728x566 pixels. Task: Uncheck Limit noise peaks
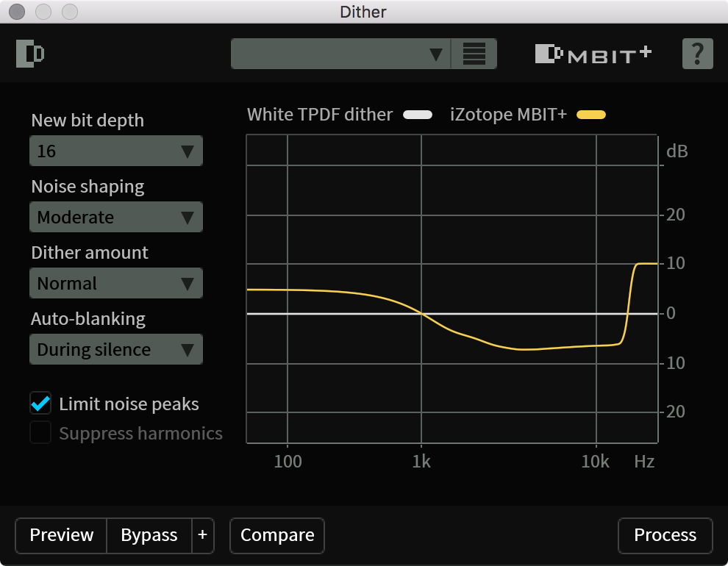41,403
